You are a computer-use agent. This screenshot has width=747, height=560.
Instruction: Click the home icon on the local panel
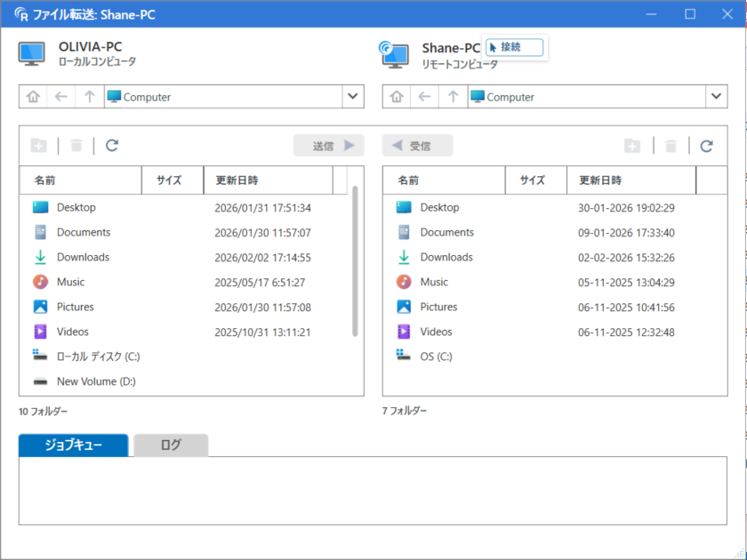(34, 96)
